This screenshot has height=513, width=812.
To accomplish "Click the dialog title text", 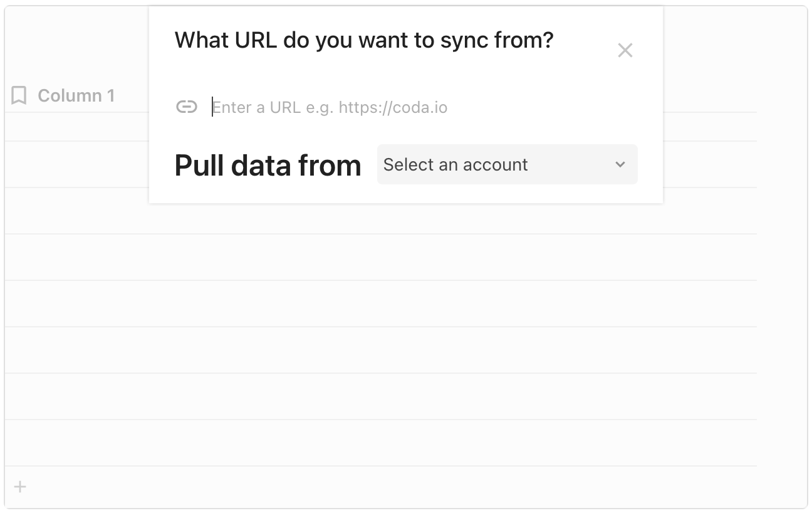I will point(364,40).
